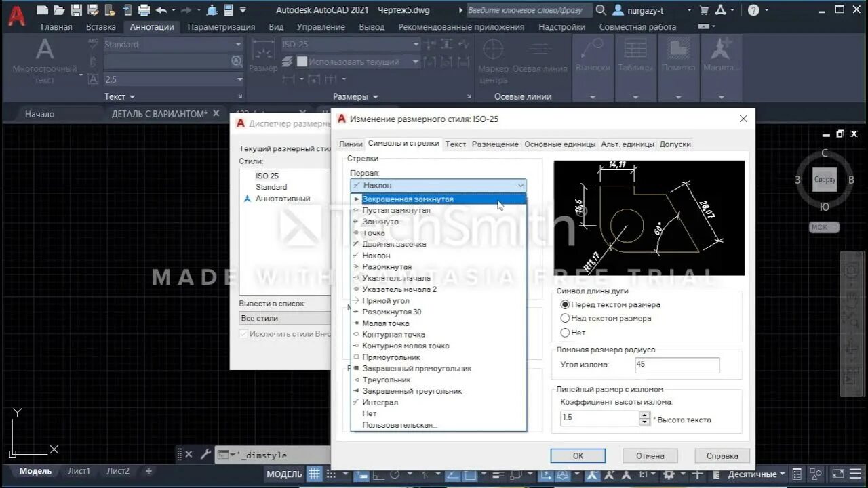
Task: Click the AutoCAD application menu logo
Action: tap(17, 17)
